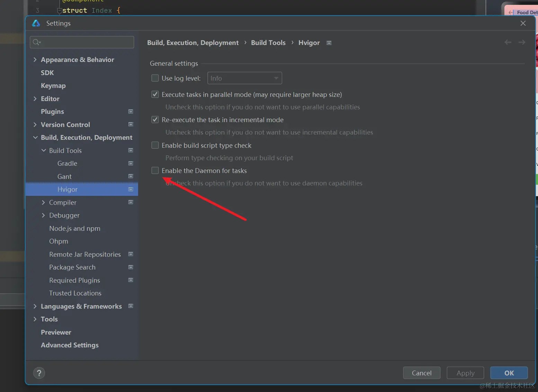Expand the Version Control arrow
Viewport: 538px width, 392px height.
pos(35,125)
